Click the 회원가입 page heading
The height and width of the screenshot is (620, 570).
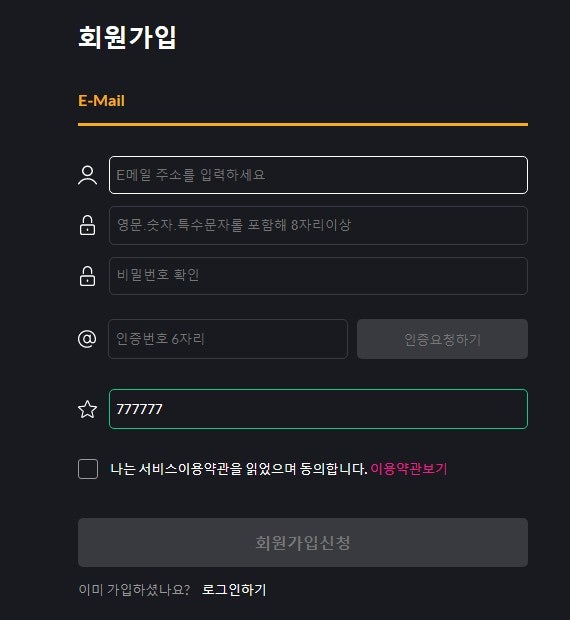(127, 38)
